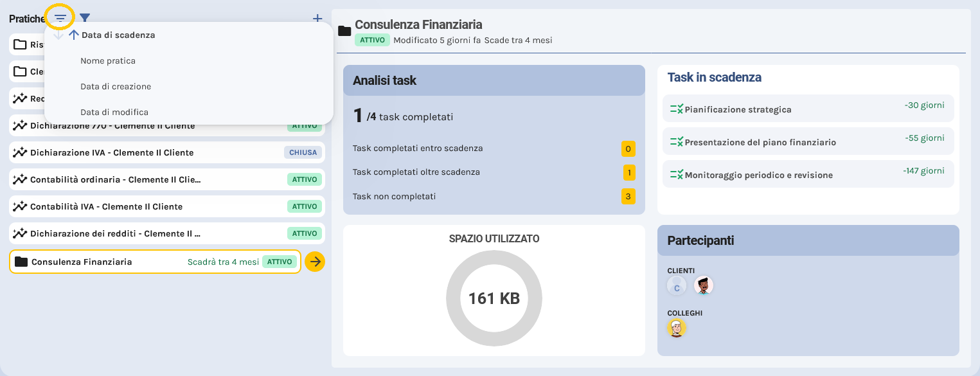This screenshot has width=980, height=376.
Task: Click the 161 KB storage usage ring
Action: [x=494, y=298]
